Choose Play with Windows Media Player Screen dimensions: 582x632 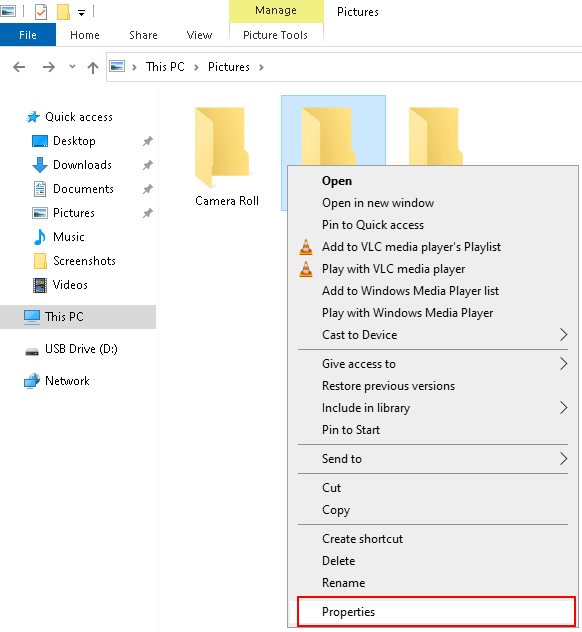433,313
